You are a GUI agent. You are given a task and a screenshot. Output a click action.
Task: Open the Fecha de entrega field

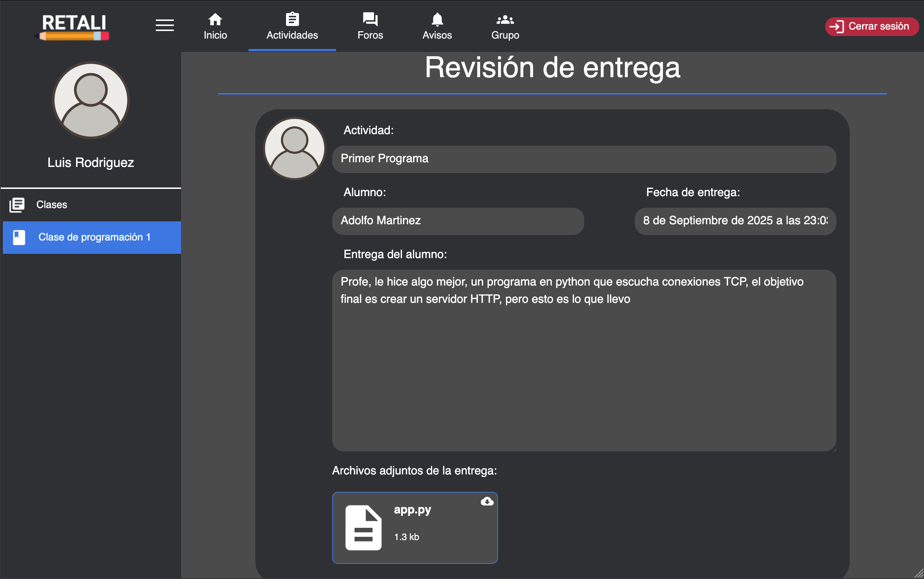point(734,221)
